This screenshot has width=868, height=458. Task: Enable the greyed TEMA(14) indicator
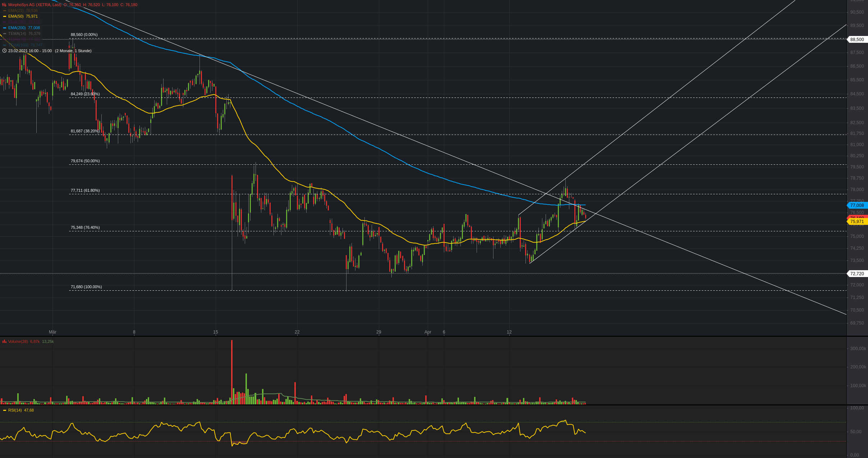(x=17, y=33)
